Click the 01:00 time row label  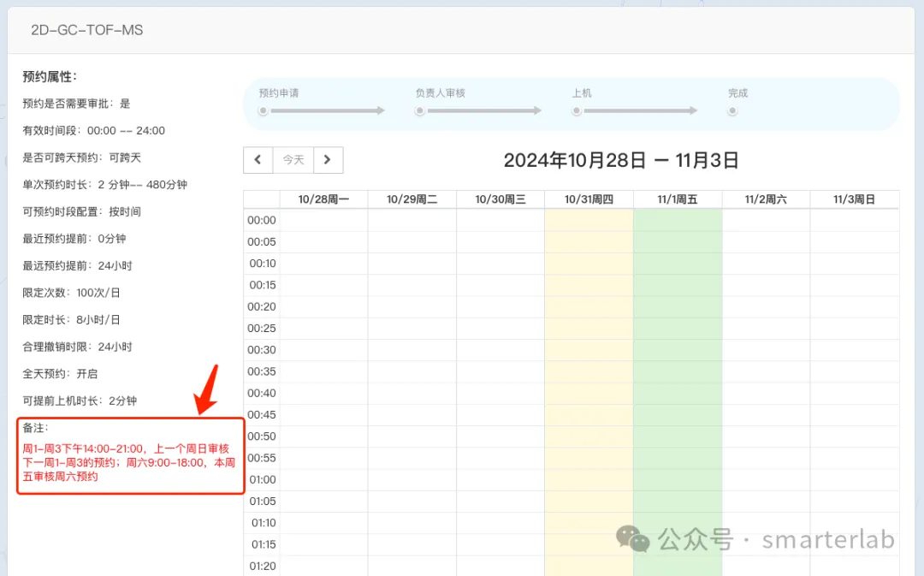point(263,479)
